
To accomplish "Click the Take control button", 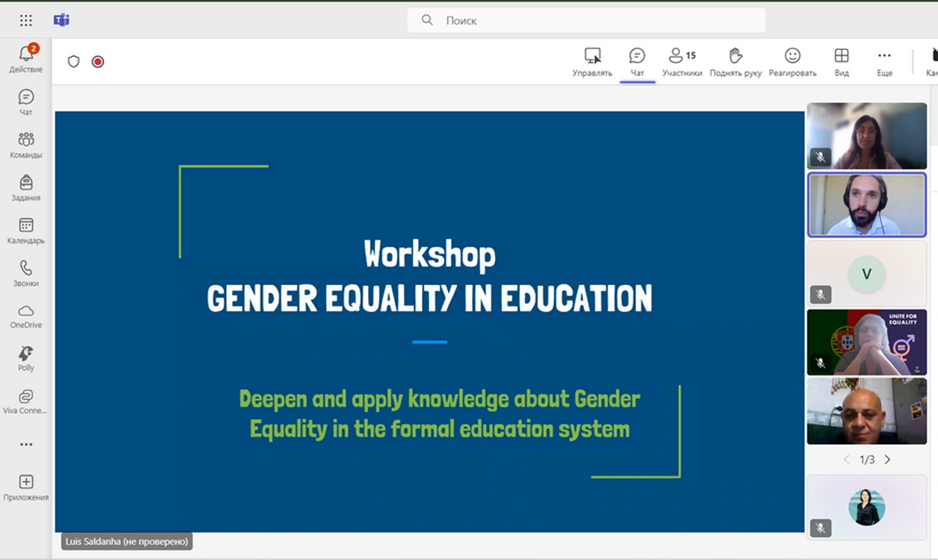I will pyautogui.click(x=593, y=62).
